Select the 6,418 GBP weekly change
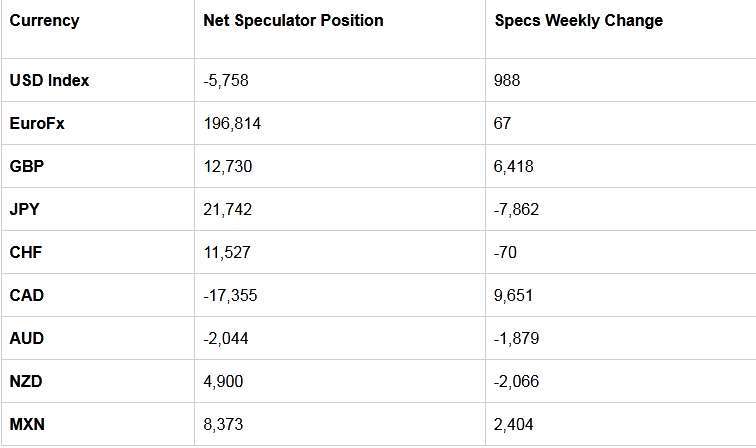The width and height of the screenshot is (756, 448). (513, 167)
